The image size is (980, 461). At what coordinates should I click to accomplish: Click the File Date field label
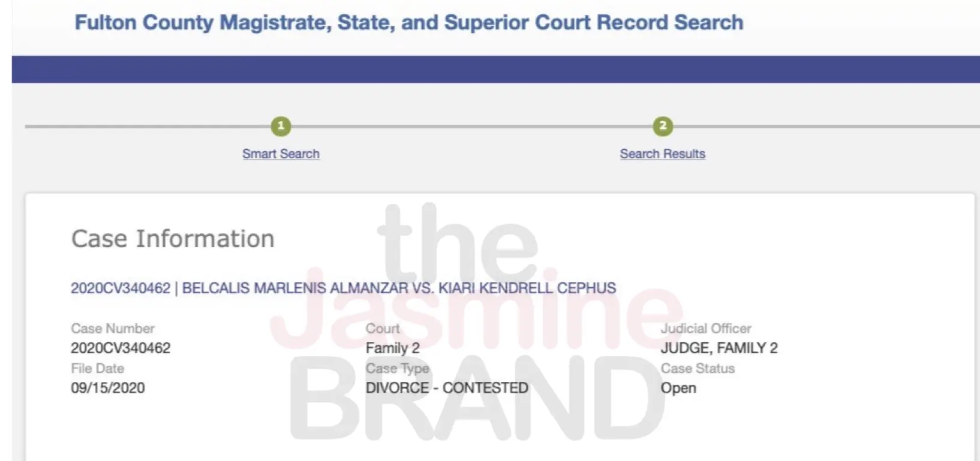click(x=97, y=368)
